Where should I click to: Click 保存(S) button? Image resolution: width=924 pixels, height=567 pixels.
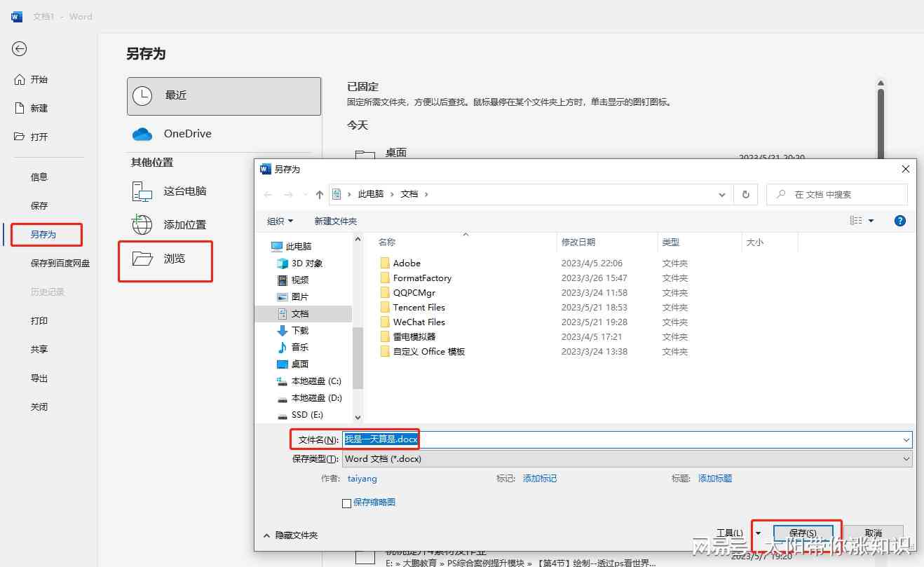pyautogui.click(x=803, y=533)
